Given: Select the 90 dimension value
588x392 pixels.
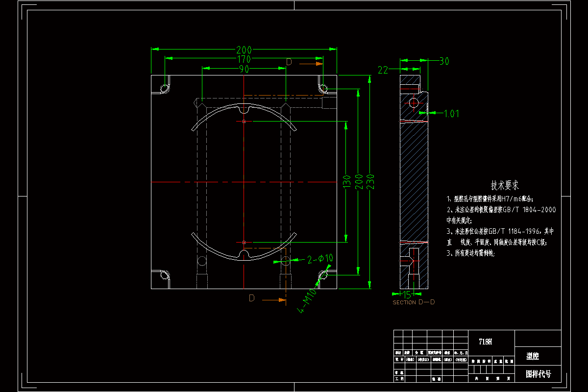Looking at the screenshot, I should point(244,70).
